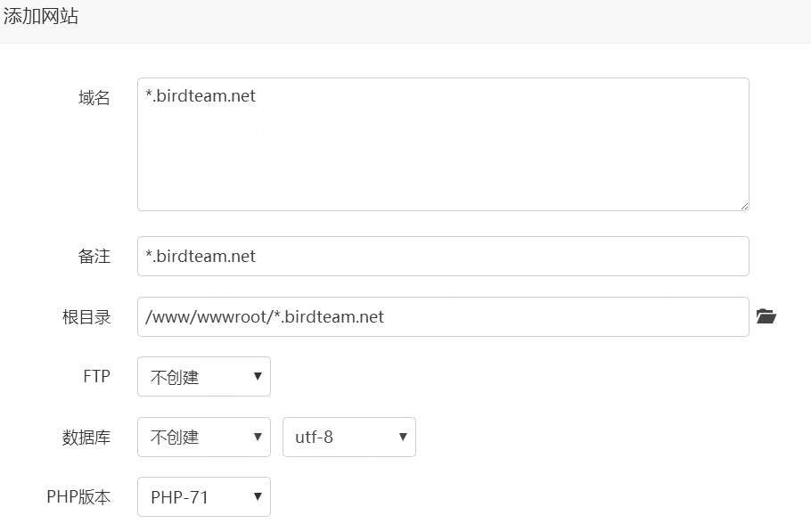Open the FTP 不创建 dropdown
Image resolution: width=811 pixels, height=532 pixels.
pyautogui.click(x=204, y=376)
